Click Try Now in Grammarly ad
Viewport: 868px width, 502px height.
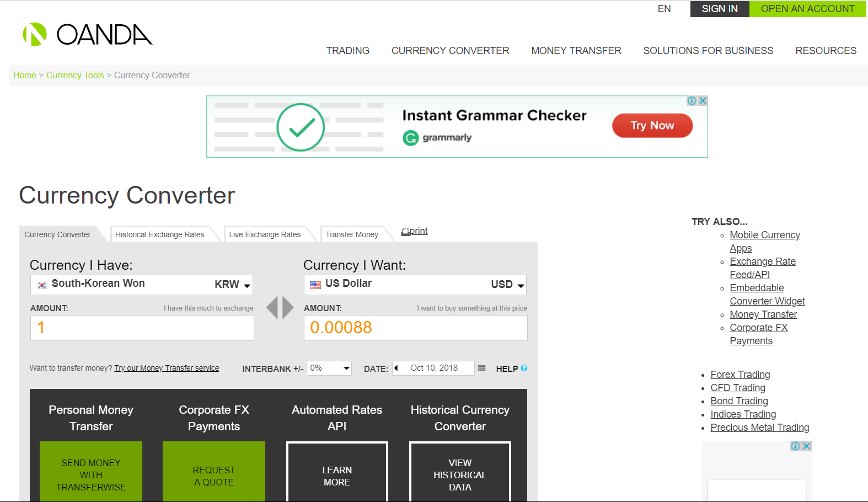pyautogui.click(x=652, y=126)
